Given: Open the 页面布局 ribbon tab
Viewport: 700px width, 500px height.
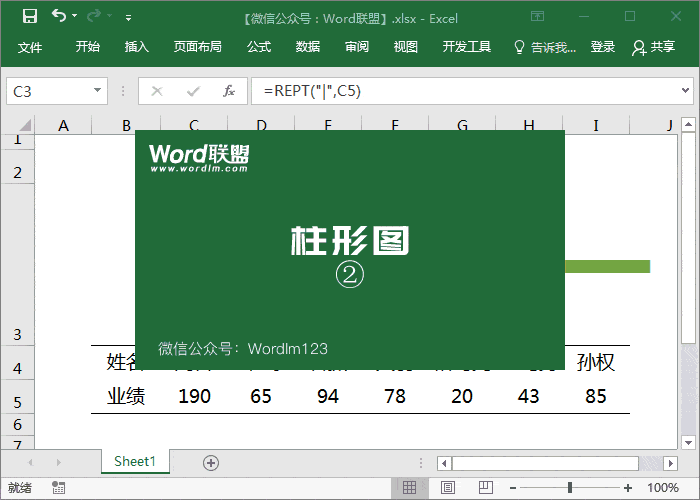Looking at the screenshot, I should [198, 46].
